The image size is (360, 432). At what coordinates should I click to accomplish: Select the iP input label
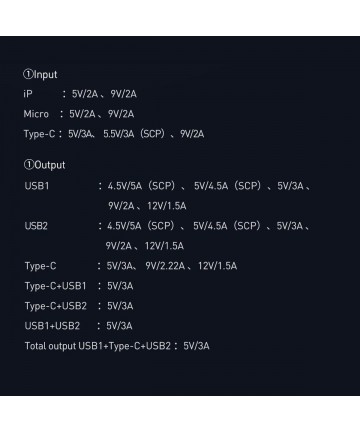pyautogui.click(x=28, y=94)
